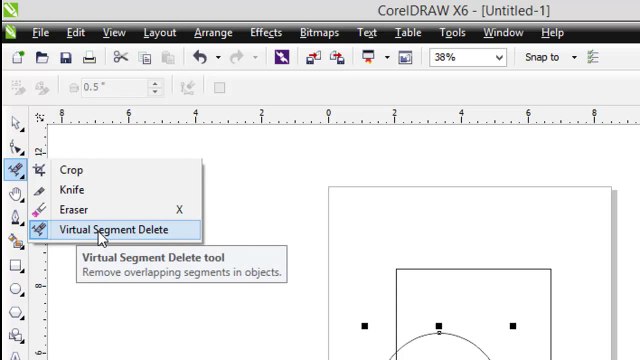Open the Edit menu
640x360 pixels.
point(76,33)
